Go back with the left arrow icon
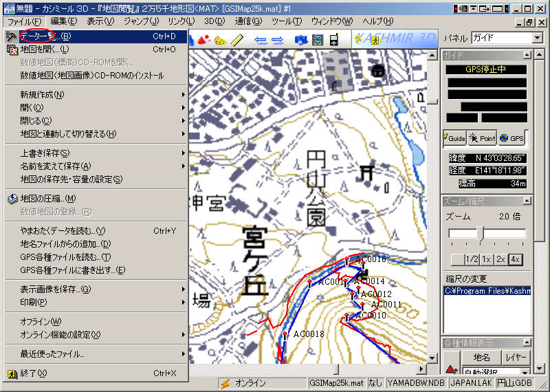Image resolution: width=550 pixels, height=392 pixels. [261, 41]
